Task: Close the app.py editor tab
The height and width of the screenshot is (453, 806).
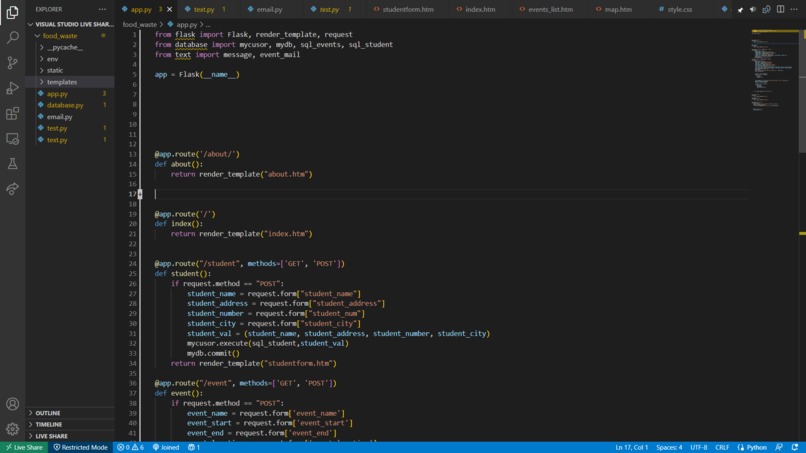Action: click(170, 9)
